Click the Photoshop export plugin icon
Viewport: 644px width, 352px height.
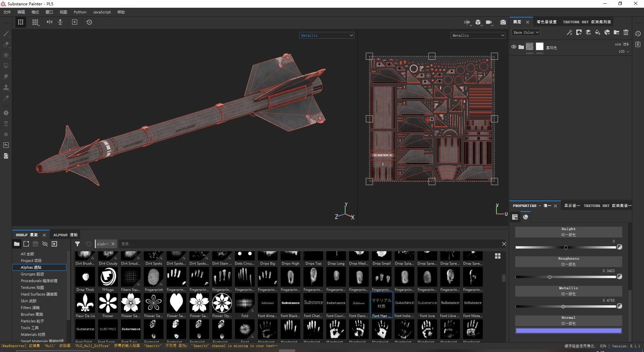pos(6,145)
